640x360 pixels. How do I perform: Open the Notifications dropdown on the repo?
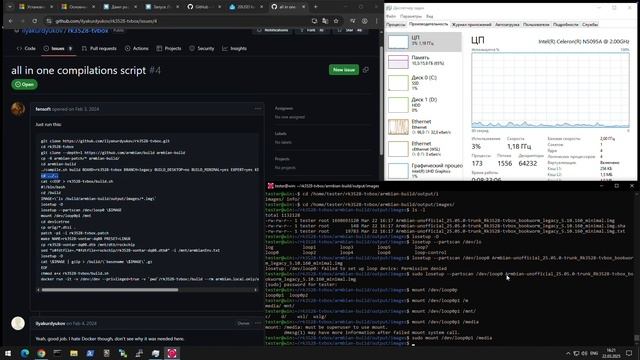pyautogui.click(x=273, y=30)
